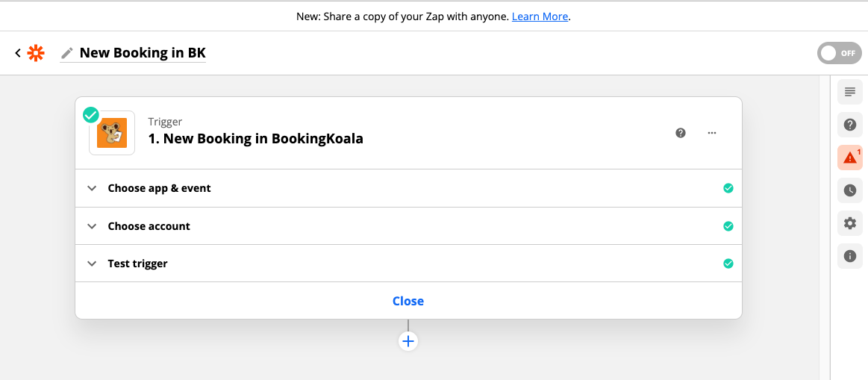This screenshot has width=868, height=380.
Task: Show the warning alerts sidebar icon
Action: [849, 158]
